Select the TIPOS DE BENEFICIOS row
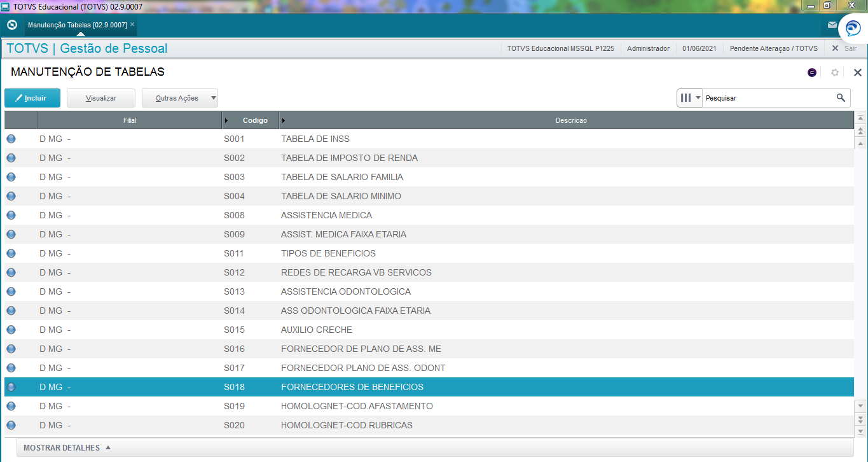This screenshot has width=868, height=462. coord(429,253)
